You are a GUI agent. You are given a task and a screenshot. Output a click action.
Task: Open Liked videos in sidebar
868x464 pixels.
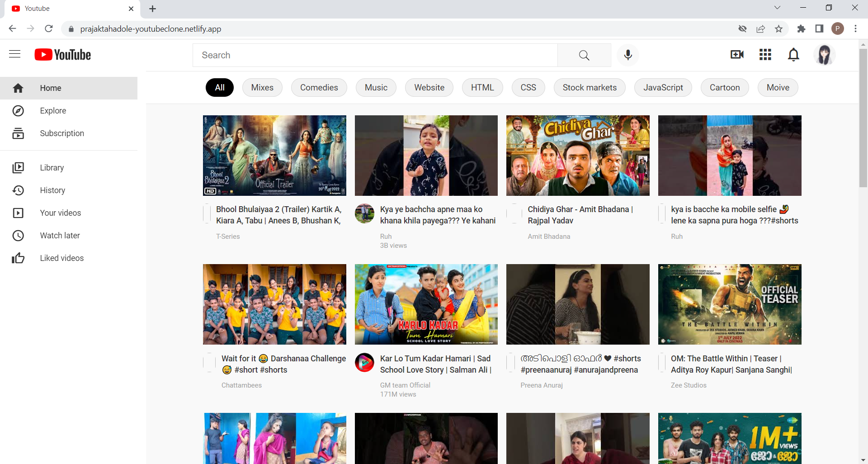tap(61, 258)
